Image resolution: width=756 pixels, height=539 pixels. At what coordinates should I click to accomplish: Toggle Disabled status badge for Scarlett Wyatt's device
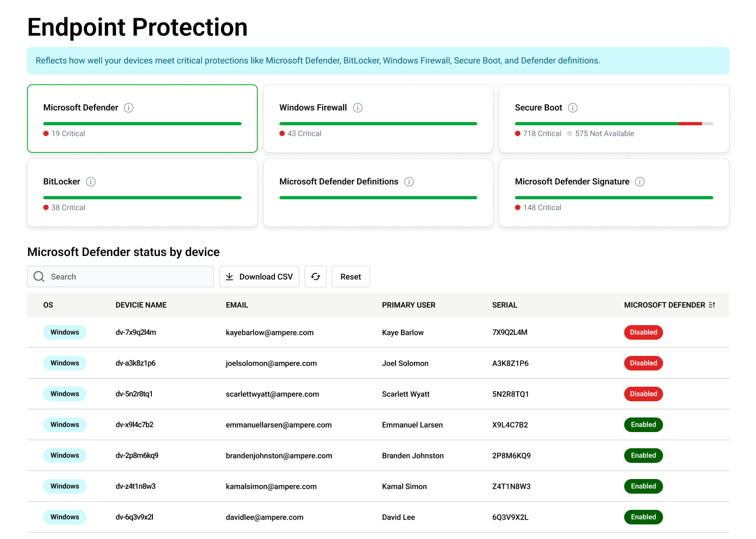click(x=643, y=394)
